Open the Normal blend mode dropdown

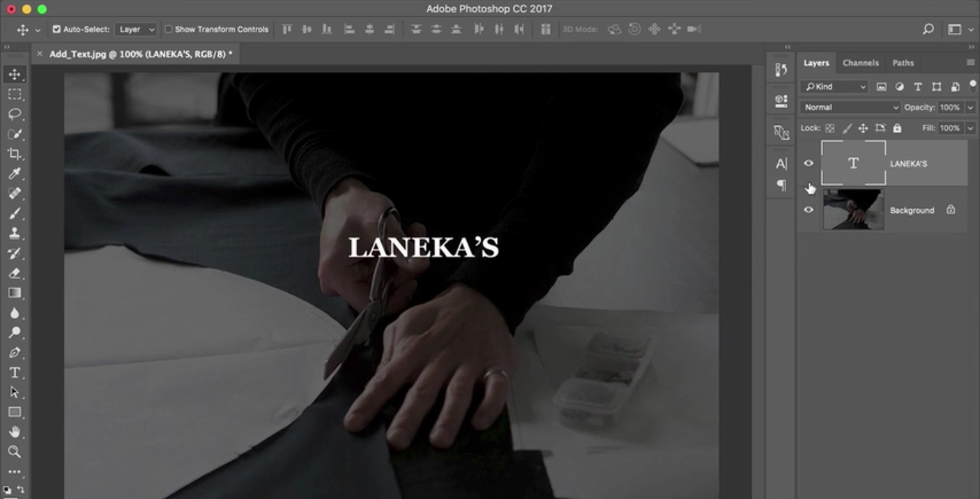tap(851, 107)
